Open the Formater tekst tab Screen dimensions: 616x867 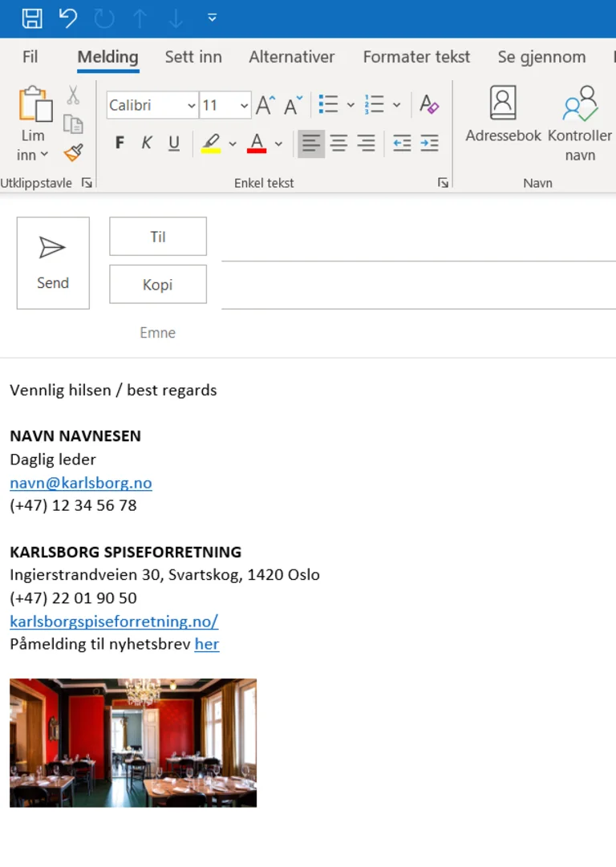tap(416, 57)
